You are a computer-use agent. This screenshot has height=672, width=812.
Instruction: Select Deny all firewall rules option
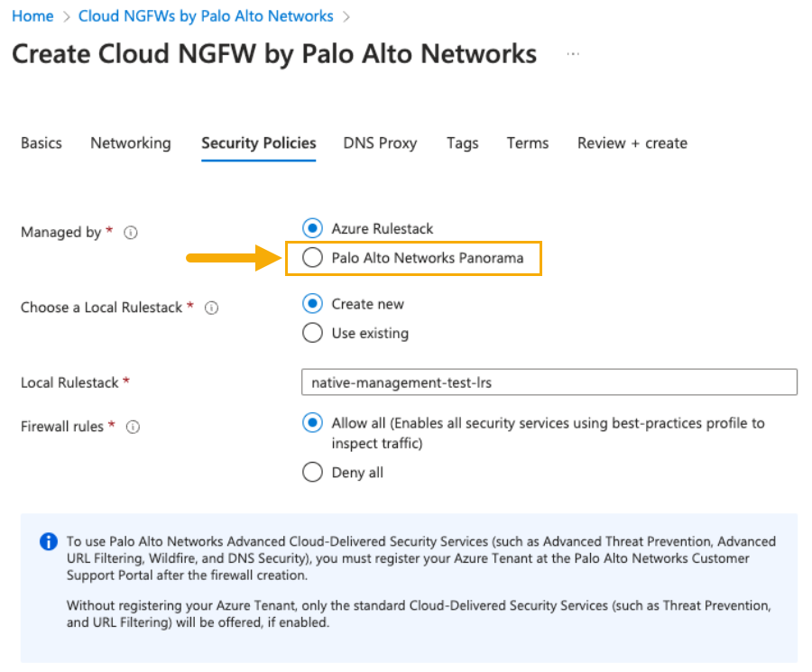coord(312,473)
